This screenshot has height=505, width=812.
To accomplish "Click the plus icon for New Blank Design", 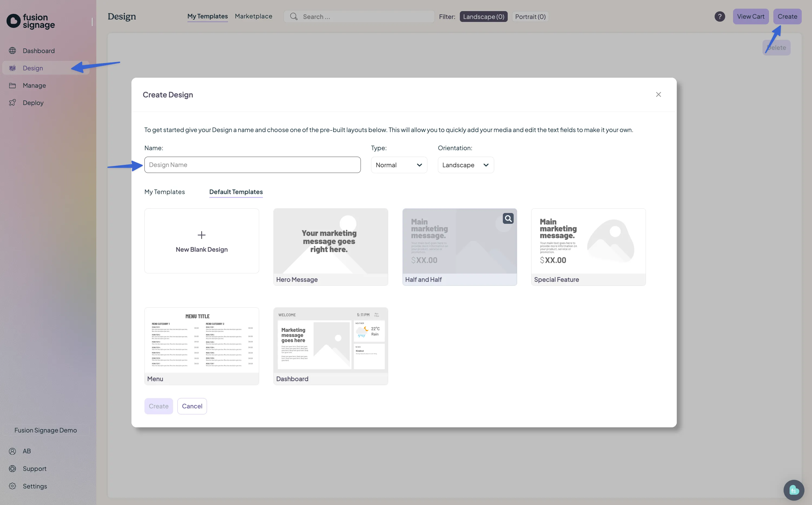I will tap(202, 235).
